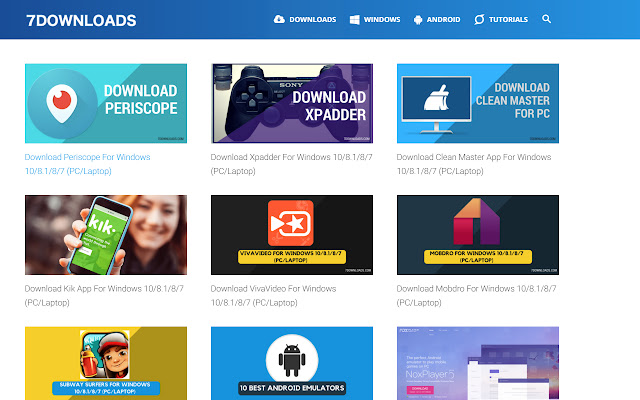Click the Download Kik App For Windows link

point(104,296)
